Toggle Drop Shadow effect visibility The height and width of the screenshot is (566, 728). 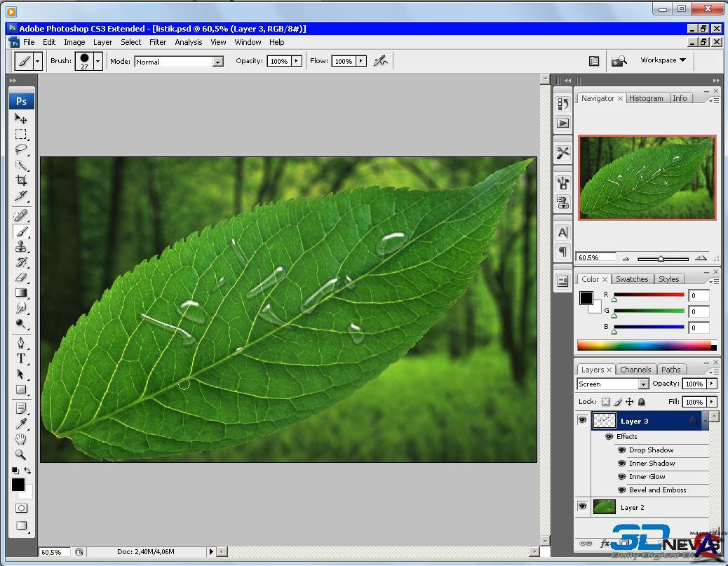tap(621, 450)
